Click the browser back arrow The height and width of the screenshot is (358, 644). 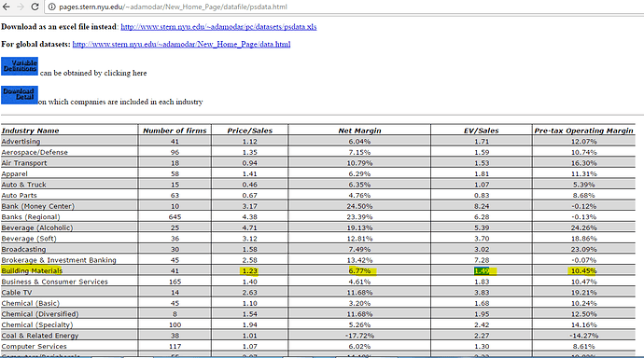7,7
